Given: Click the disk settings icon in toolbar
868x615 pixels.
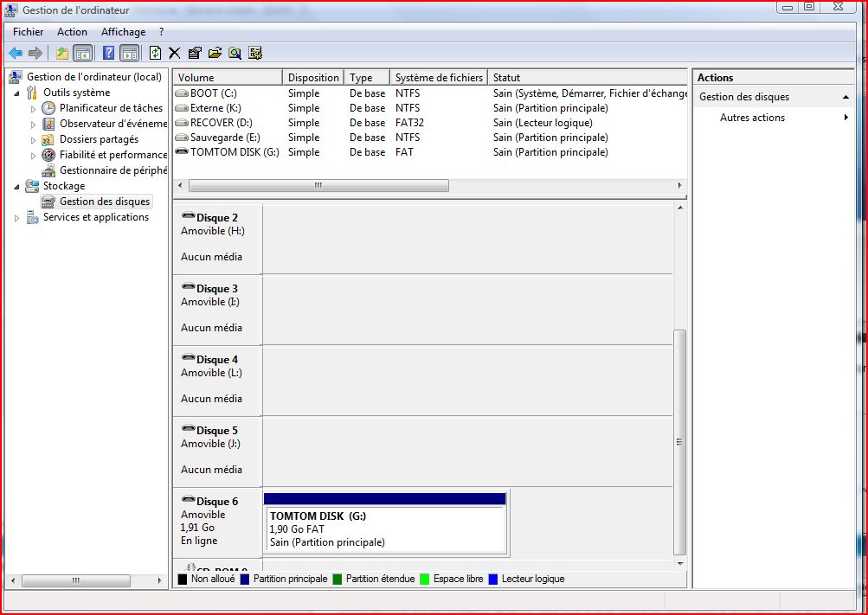Looking at the screenshot, I should 255,53.
